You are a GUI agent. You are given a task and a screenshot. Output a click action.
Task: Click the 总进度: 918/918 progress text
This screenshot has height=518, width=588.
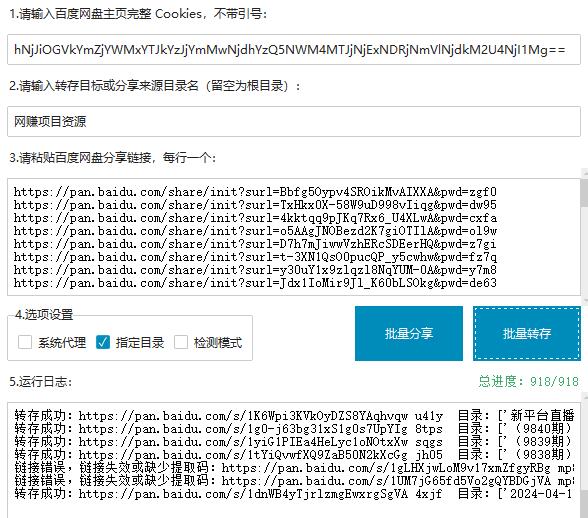pos(528,382)
